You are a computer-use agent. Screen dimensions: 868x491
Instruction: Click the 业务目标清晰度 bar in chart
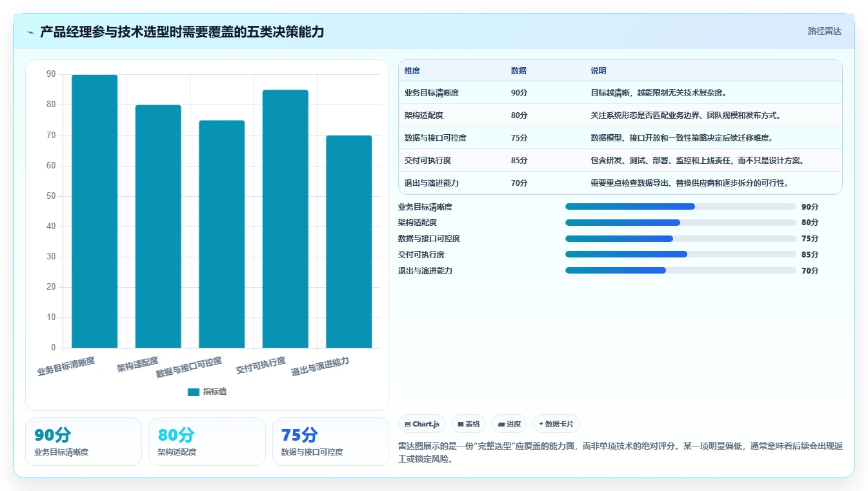tap(94, 212)
